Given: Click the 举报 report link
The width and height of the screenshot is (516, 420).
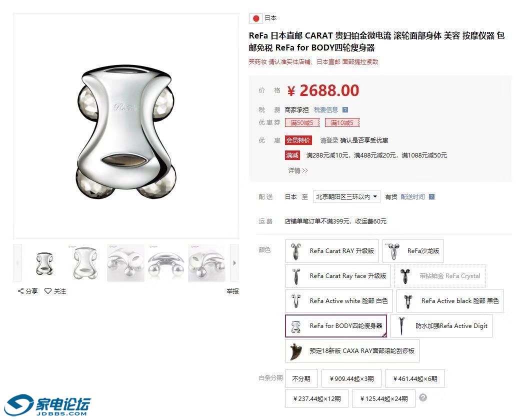Looking at the screenshot, I should pyautogui.click(x=232, y=291).
